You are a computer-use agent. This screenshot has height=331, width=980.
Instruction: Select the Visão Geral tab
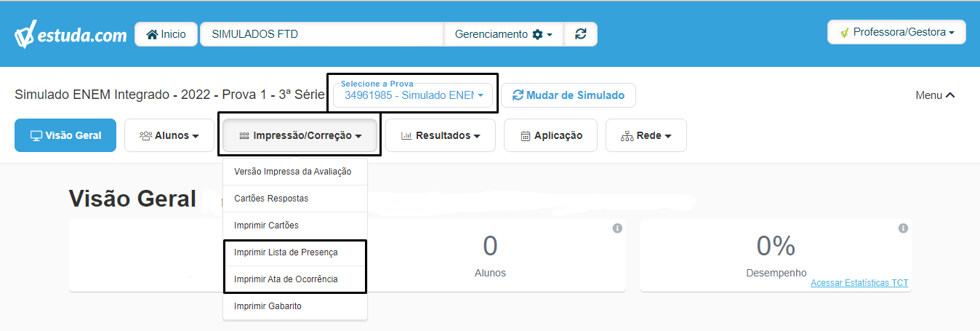tap(65, 135)
